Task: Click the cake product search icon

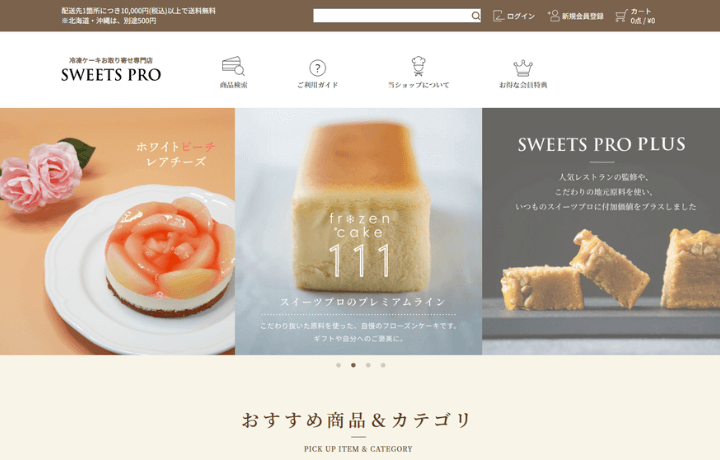Action: (x=233, y=66)
